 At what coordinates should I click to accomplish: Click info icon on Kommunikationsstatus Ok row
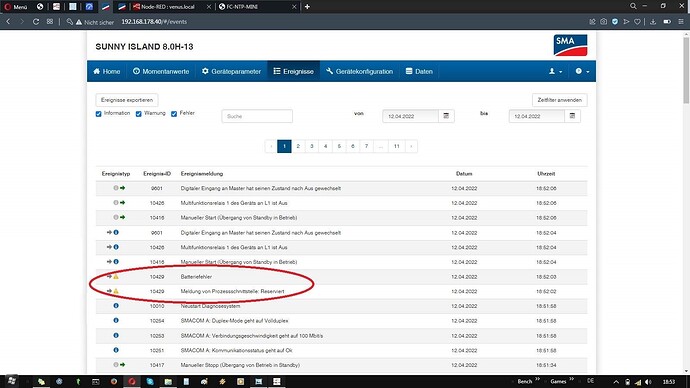tap(116, 350)
